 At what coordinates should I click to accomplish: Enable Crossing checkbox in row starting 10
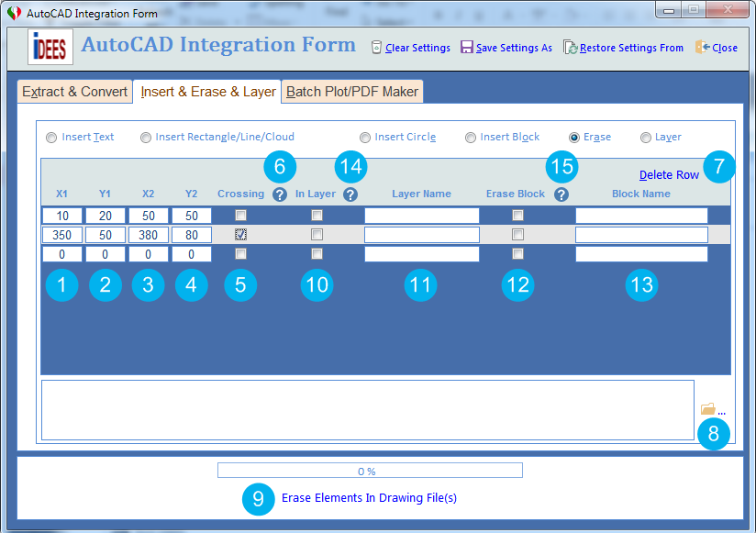pos(240,215)
